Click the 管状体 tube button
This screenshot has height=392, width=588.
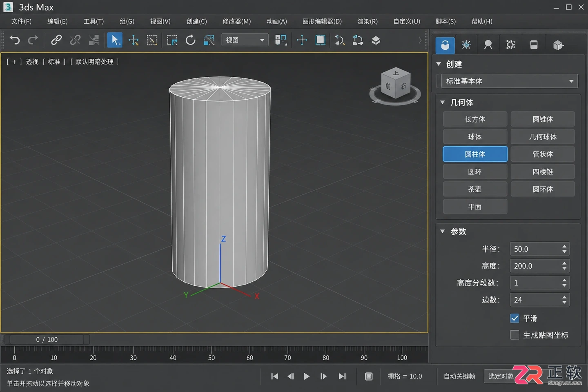pyautogui.click(x=543, y=154)
